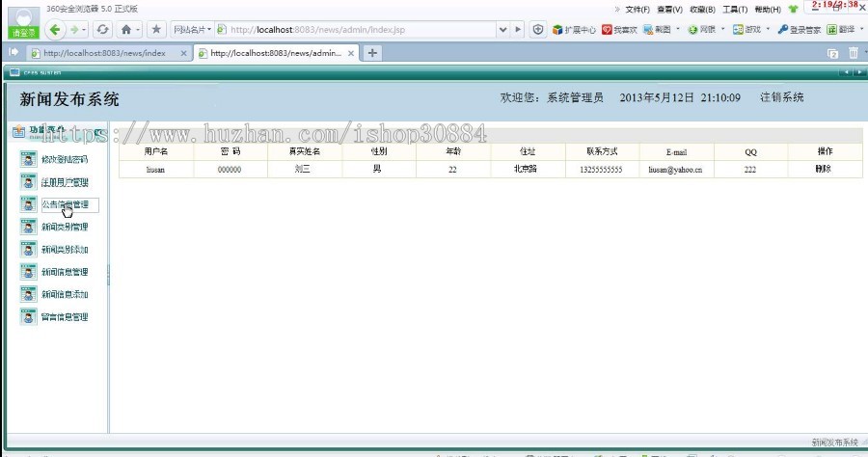Click the go arrow next to address bar
This screenshot has width=868, height=457.
coord(518,29)
